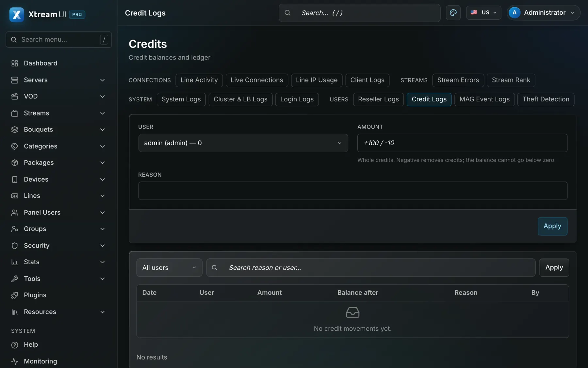
Task: Click the Monitoring pulse icon
Action: click(15, 361)
